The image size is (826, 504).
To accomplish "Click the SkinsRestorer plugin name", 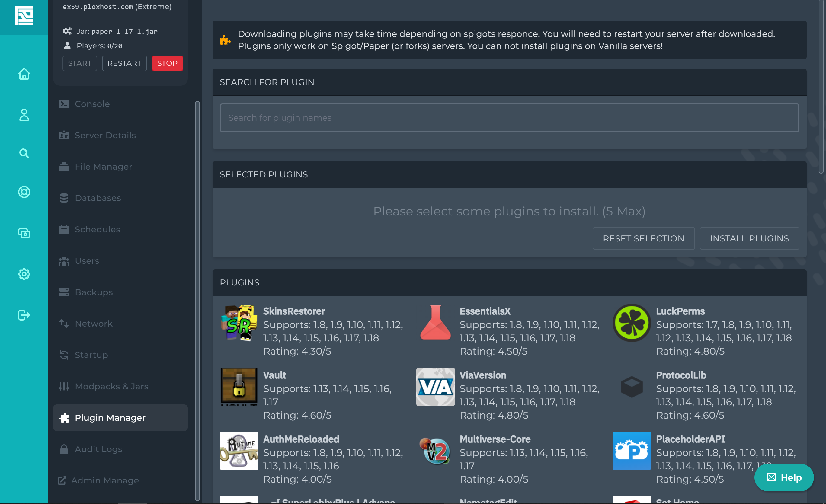I will [294, 311].
